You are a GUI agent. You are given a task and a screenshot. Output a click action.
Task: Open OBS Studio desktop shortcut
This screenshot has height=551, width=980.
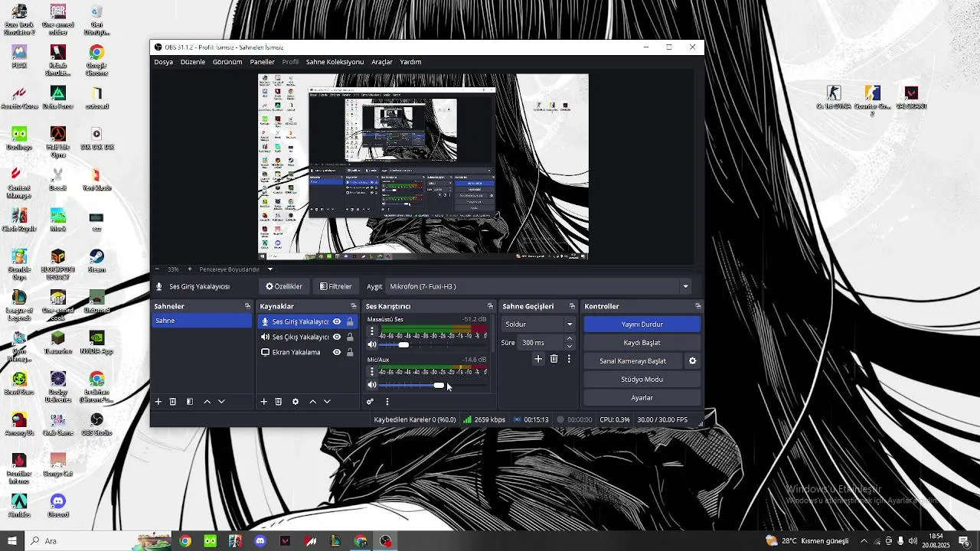click(x=96, y=424)
